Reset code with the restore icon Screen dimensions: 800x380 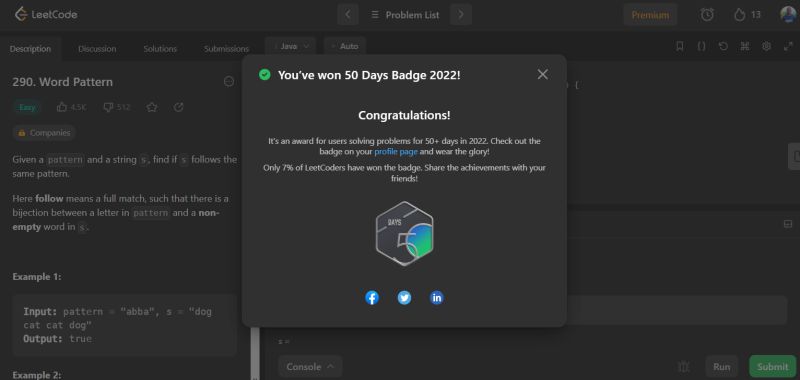723,46
